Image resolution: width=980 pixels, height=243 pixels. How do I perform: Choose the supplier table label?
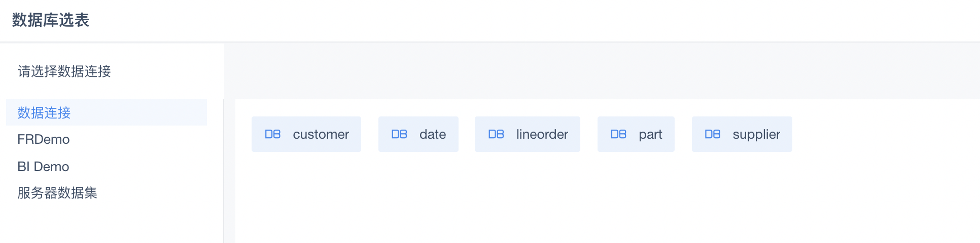pos(756,135)
